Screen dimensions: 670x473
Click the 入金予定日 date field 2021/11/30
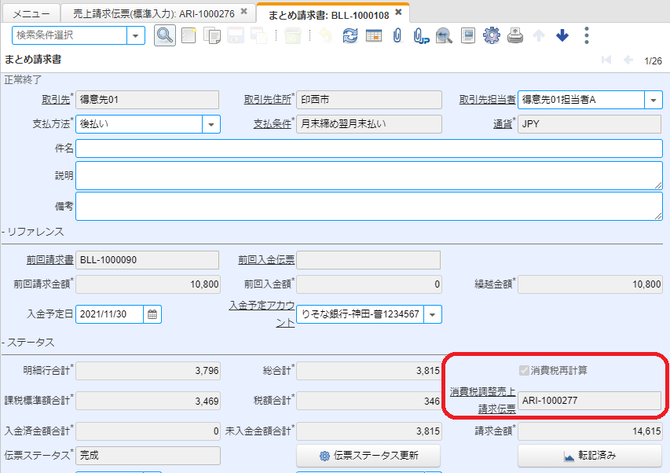pos(109,314)
